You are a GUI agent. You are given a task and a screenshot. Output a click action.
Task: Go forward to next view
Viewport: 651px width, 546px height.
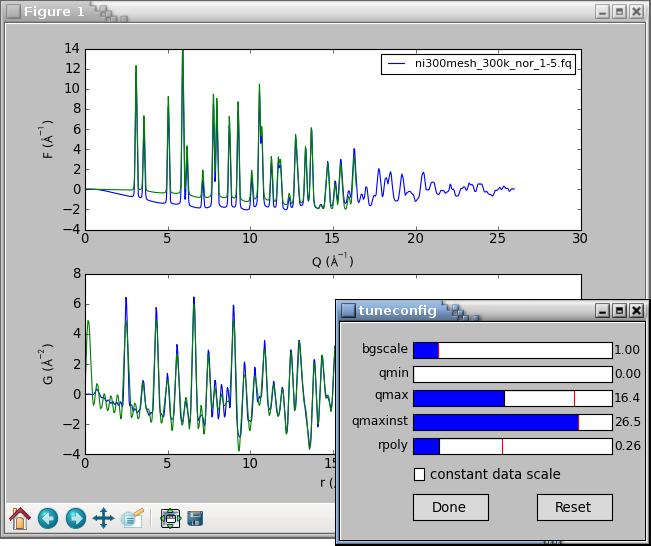pyautogui.click(x=75, y=518)
